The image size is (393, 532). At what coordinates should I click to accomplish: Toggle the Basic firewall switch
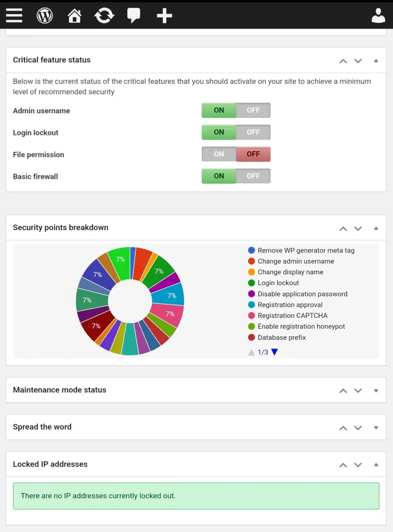[236, 176]
